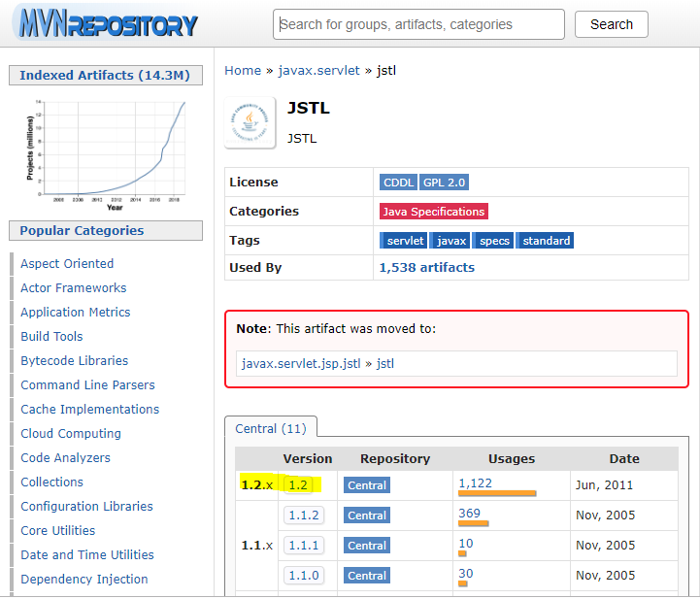The width and height of the screenshot is (700, 599).
Task: Click the Repository column header
Action: (x=395, y=459)
